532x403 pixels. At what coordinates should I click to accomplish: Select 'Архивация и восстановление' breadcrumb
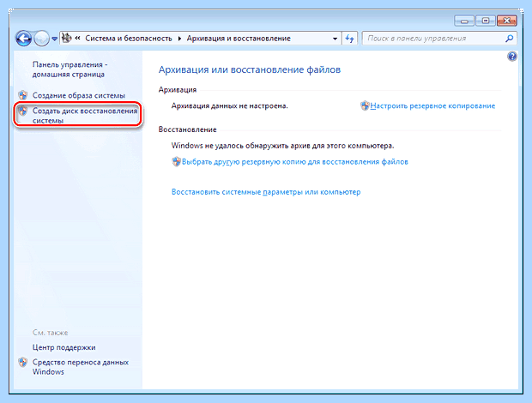click(239, 39)
